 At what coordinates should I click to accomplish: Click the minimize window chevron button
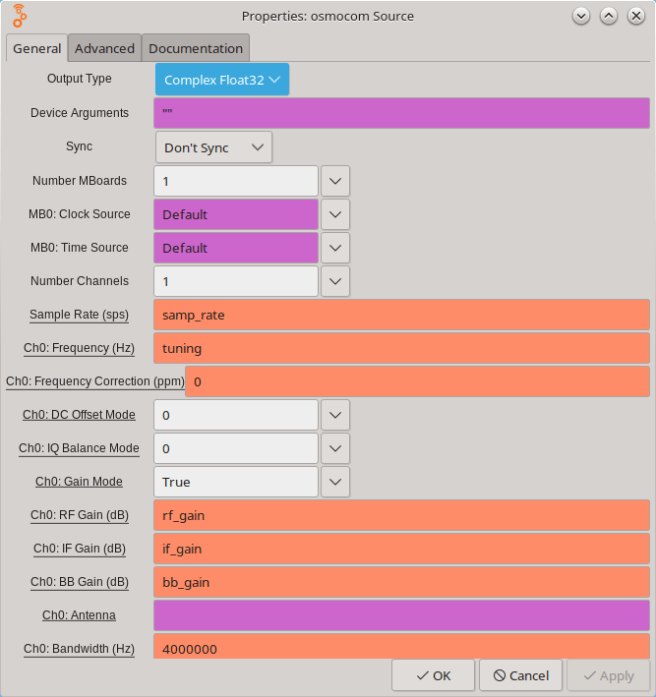coord(581,16)
